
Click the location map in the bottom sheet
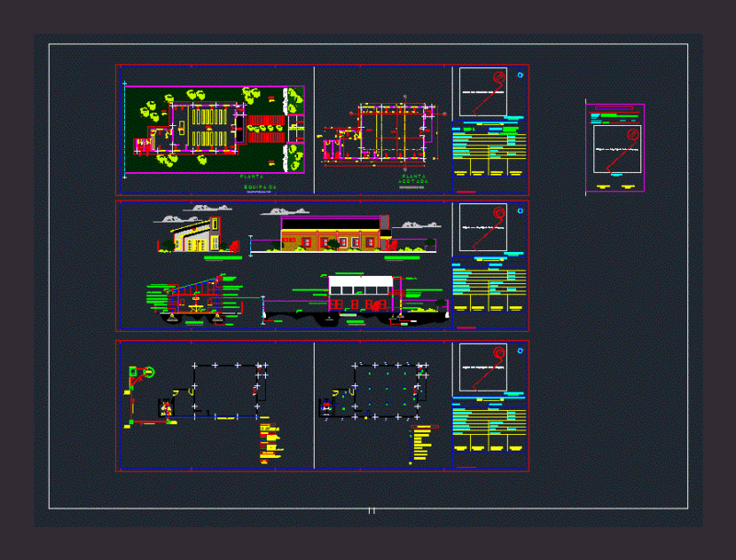[483, 367]
